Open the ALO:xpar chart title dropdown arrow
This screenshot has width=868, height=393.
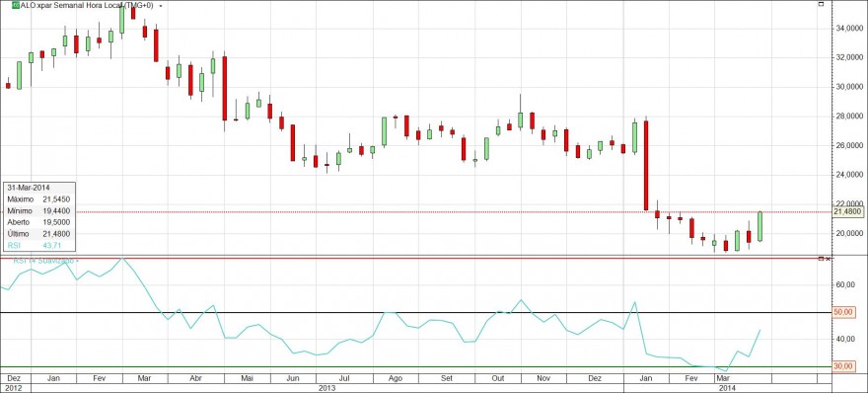[161, 6]
